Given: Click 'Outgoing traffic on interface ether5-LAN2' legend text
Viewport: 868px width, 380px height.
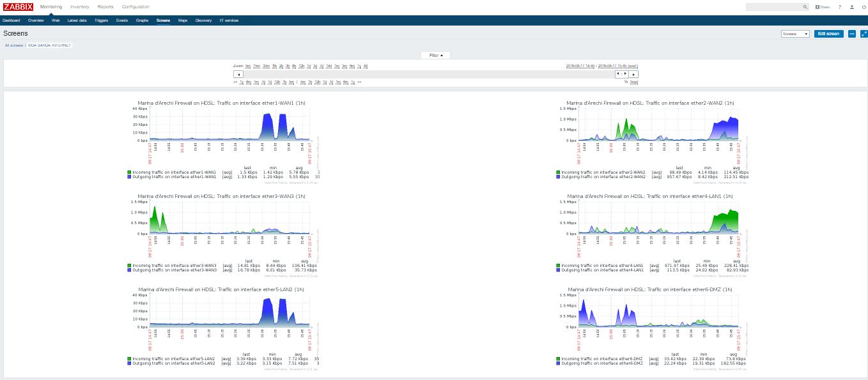Looking at the screenshot, I should coord(174,363).
